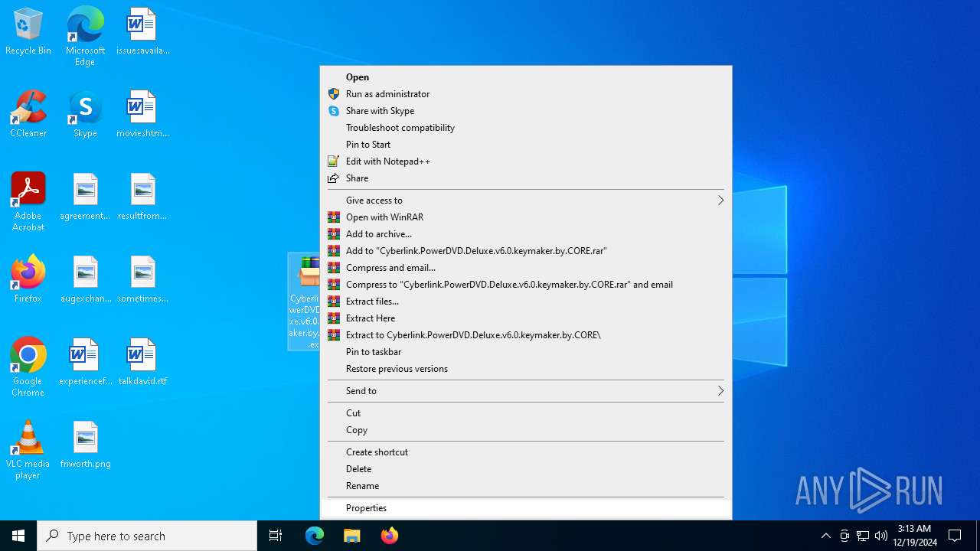Viewport: 980px width, 551px height.
Task: Select the talkdavid.rtf file icon
Action: 142,363
